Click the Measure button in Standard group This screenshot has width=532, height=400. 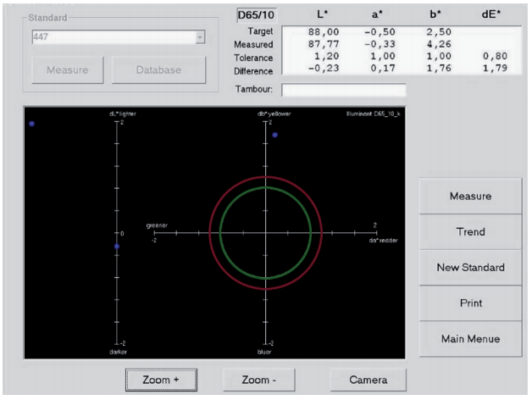pos(69,69)
